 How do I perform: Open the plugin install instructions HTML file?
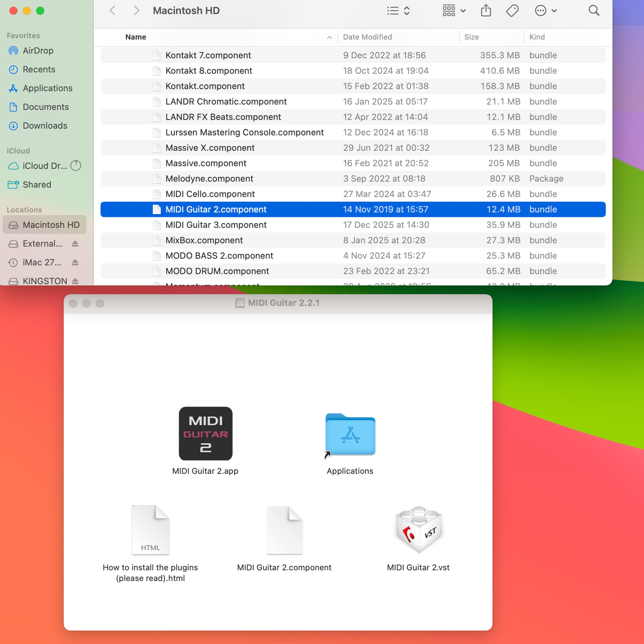click(150, 530)
